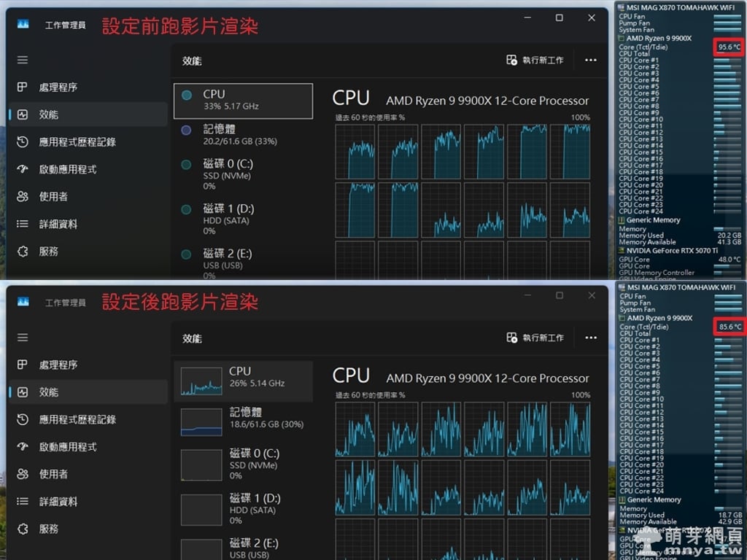The width and height of the screenshot is (747, 560).
Task: Open 應用程式歷程記錄 in the upper Task Manager
Action: (x=77, y=142)
